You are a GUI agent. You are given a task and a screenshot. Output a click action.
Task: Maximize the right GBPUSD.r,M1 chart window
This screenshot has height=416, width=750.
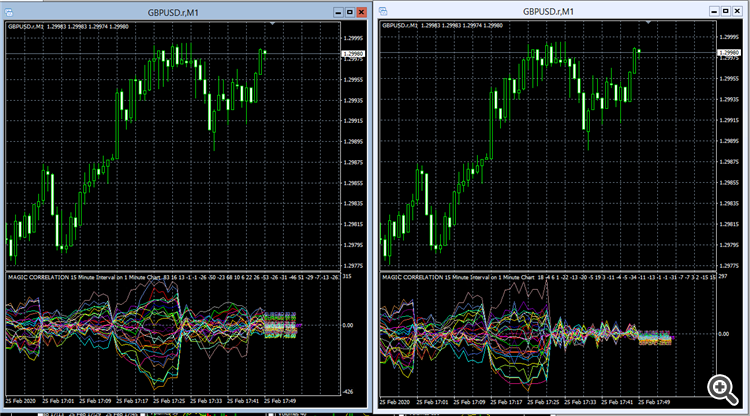[x=726, y=11]
